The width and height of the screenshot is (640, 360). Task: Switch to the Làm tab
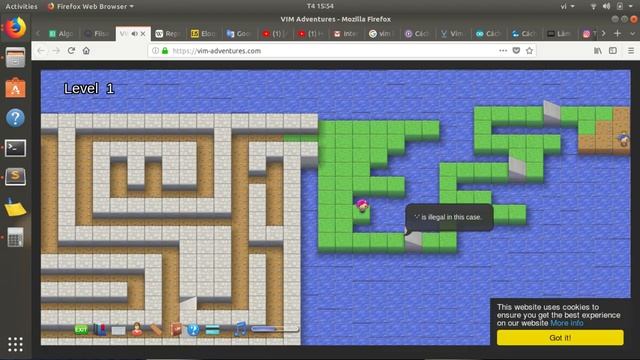point(560,34)
